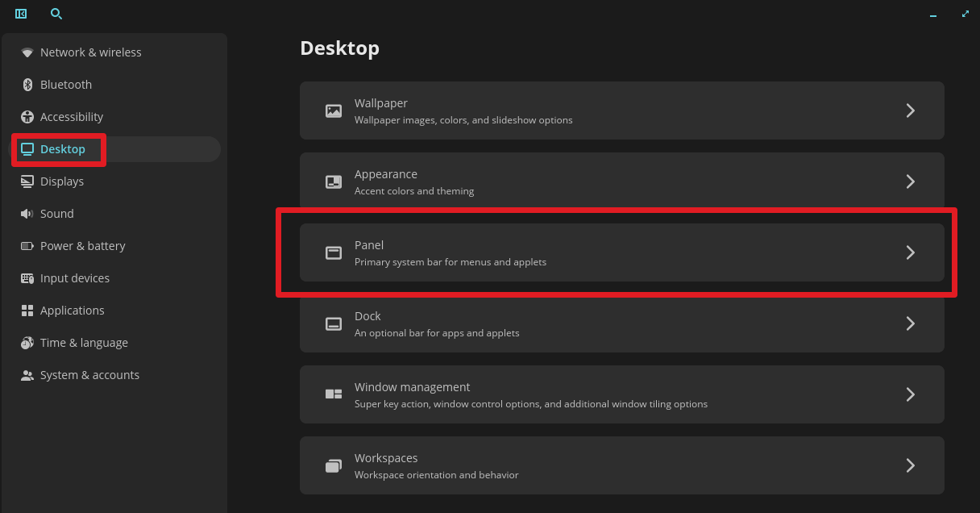Click the KDE logo in the title bar
Viewport: 980px width, 513px height.
(20, 14)
